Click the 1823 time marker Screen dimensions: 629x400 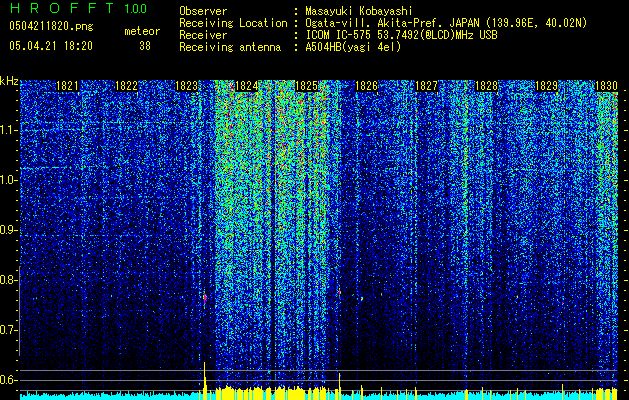pyautogui.click(x=187, y=86)
